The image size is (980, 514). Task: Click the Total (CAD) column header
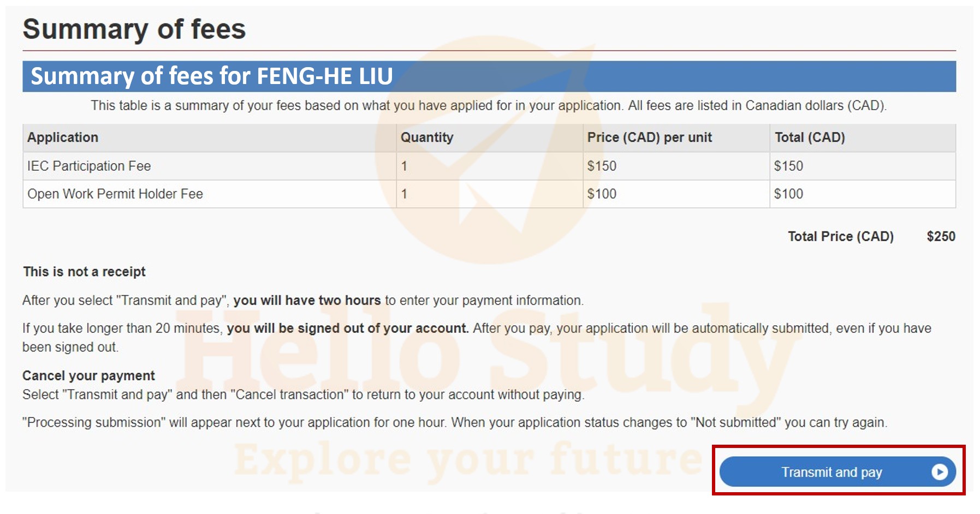[x=810, y=137]
